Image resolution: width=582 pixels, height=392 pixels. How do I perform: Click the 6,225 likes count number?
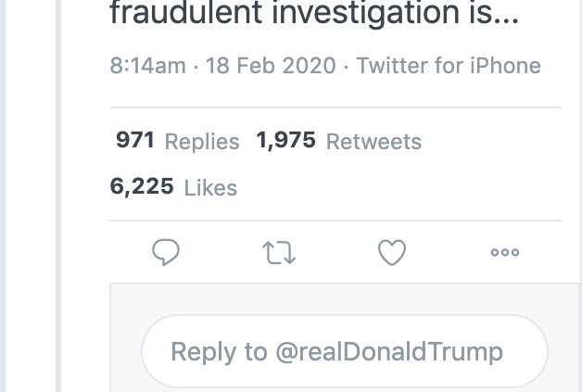tap(142, 186)
